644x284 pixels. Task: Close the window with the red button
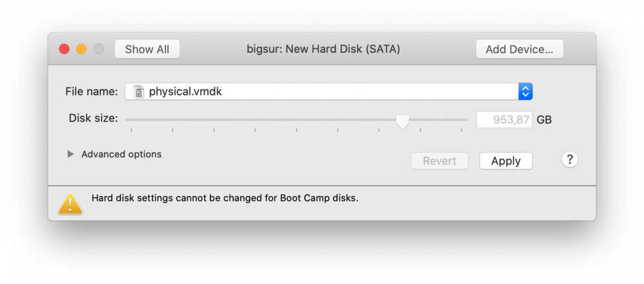click(x=64, y=49)
